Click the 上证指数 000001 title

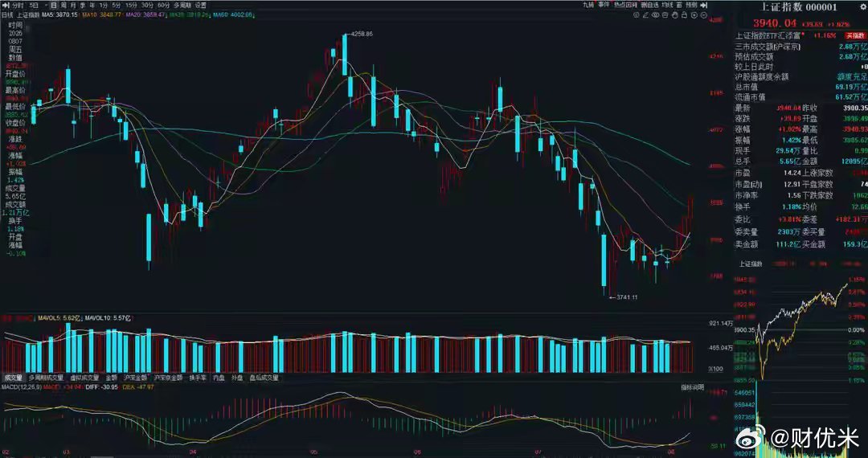(x=799, y=7)
